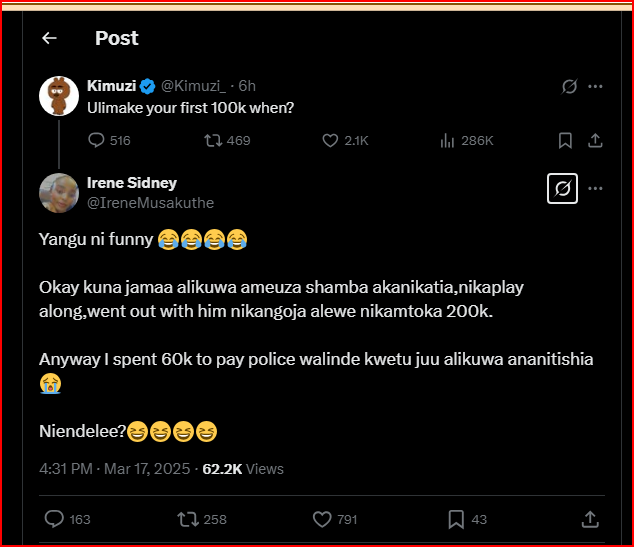Viewport: 634px width, 547px height.
Task: Bookmark Kimuzi's tweet
Action: (565, 141)
